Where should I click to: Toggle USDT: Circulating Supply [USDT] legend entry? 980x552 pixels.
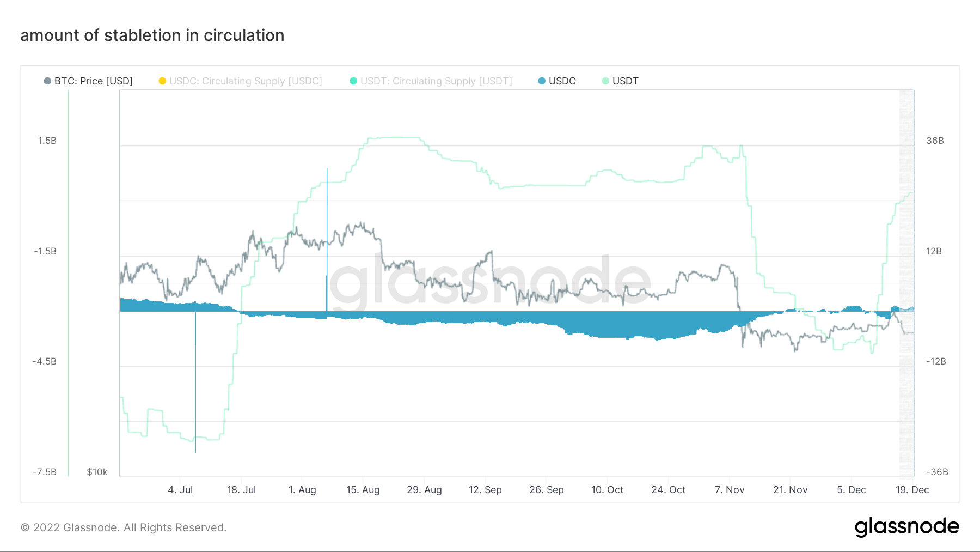pos(431,81)
